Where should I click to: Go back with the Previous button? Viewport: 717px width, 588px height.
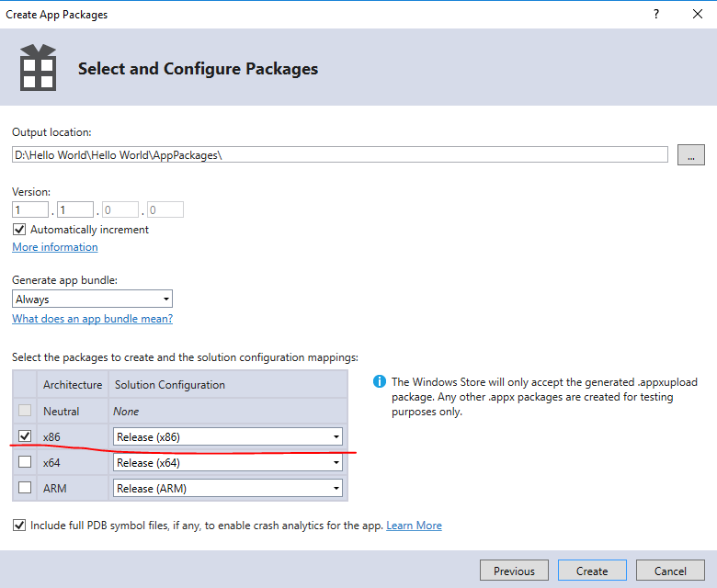coord(514,571)
